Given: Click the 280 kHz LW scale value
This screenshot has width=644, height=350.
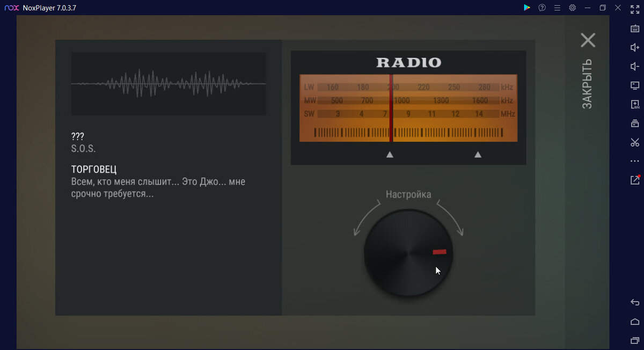Looking at the screenshot, I should click(484, 87).
